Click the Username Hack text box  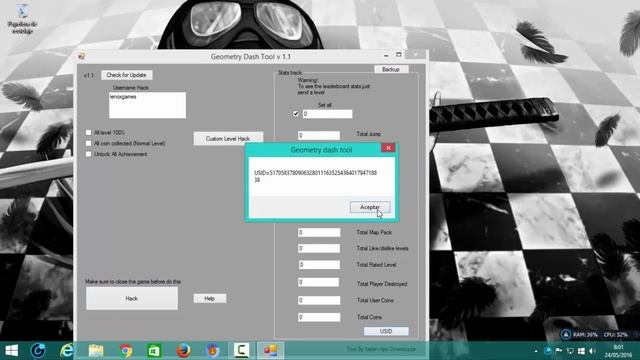click(147, 105)
